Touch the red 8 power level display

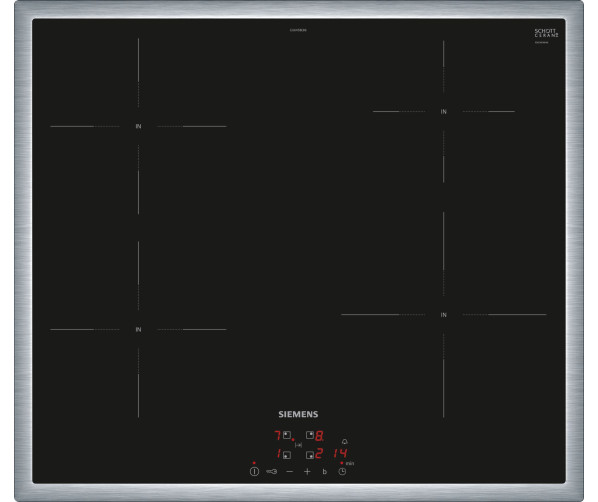[319, 436]
